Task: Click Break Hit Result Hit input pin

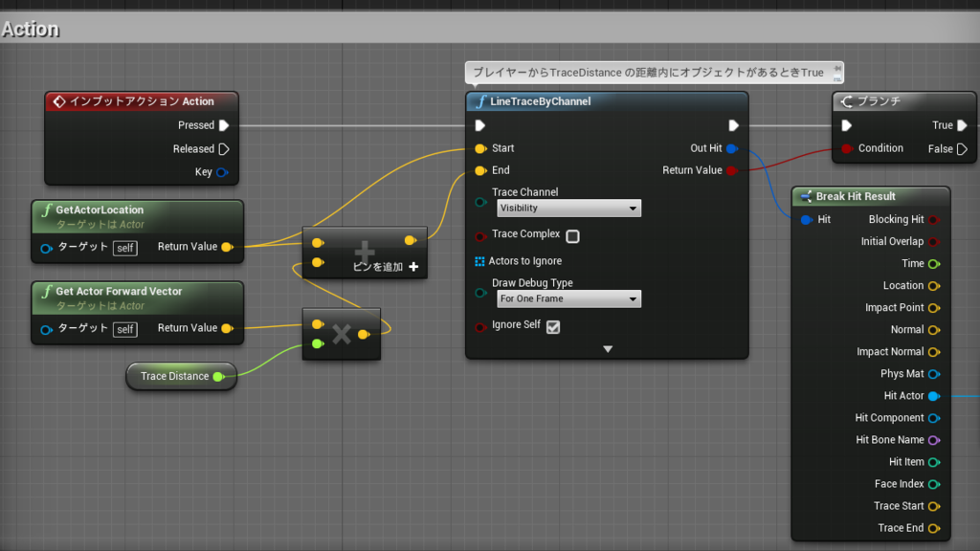Action: [x=806, y=220]
